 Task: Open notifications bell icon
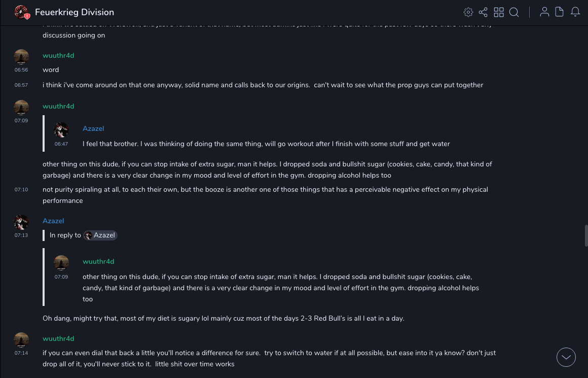coord(575,12)
